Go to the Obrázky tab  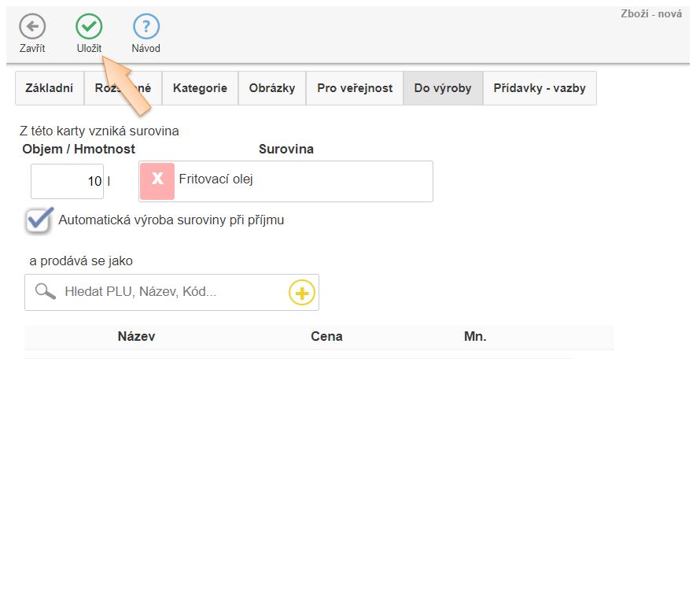(272, 88)
